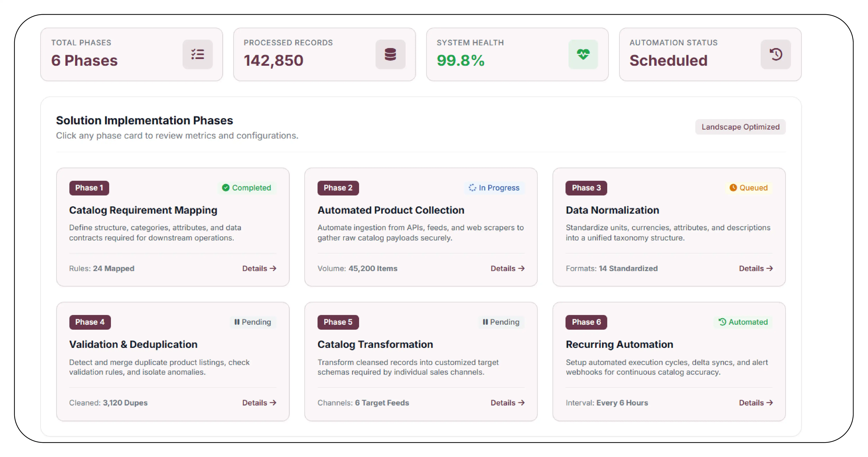Click the Solution Implementation Phases heading
The height and width of the screenshot is (457, 868).
144,121
